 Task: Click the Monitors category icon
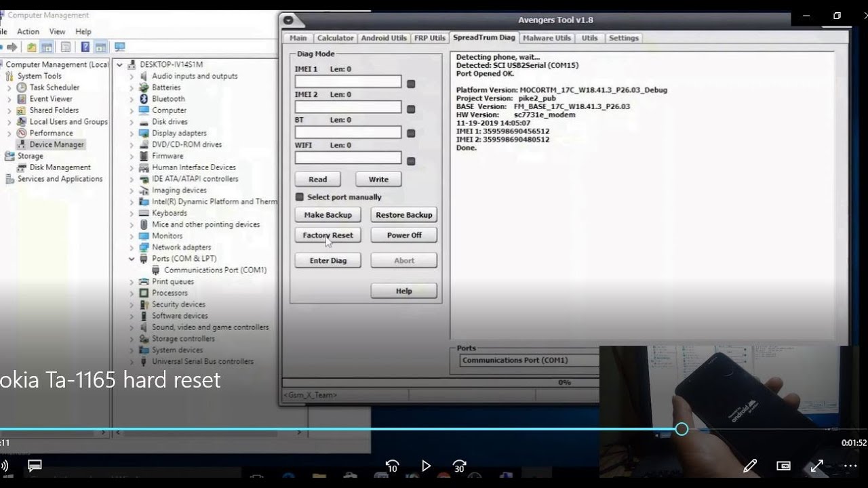144,236
